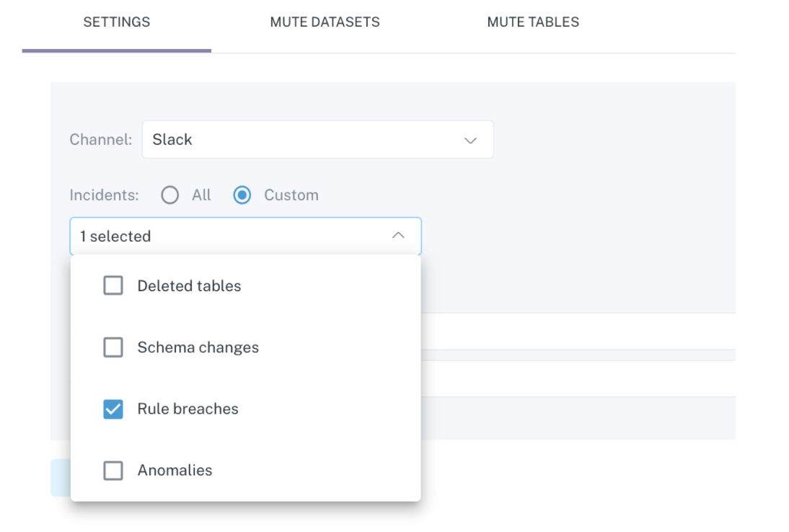Choose the Custom incidents radio button
This screenshot has width=789, height=532.
coord(242,195)
